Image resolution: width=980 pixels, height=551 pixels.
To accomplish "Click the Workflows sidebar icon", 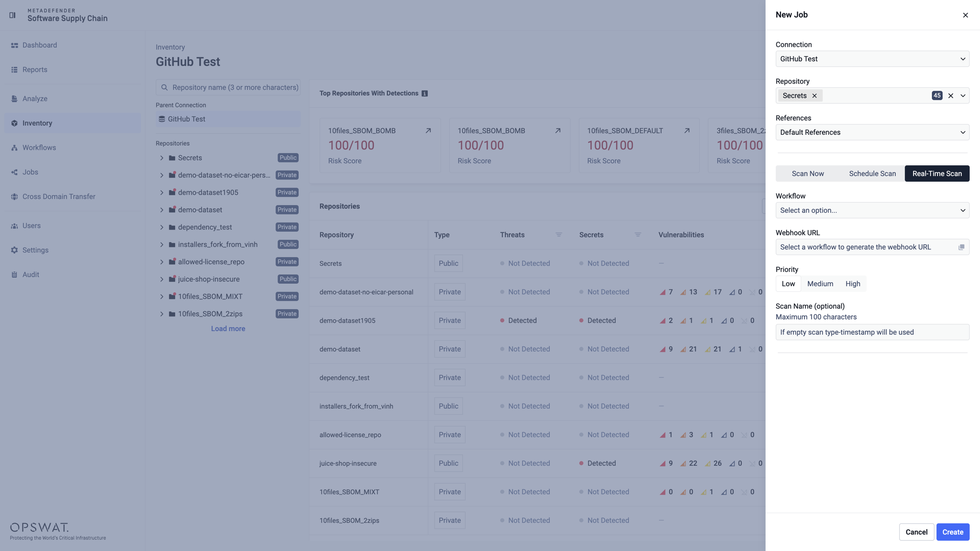I will 14,148.
